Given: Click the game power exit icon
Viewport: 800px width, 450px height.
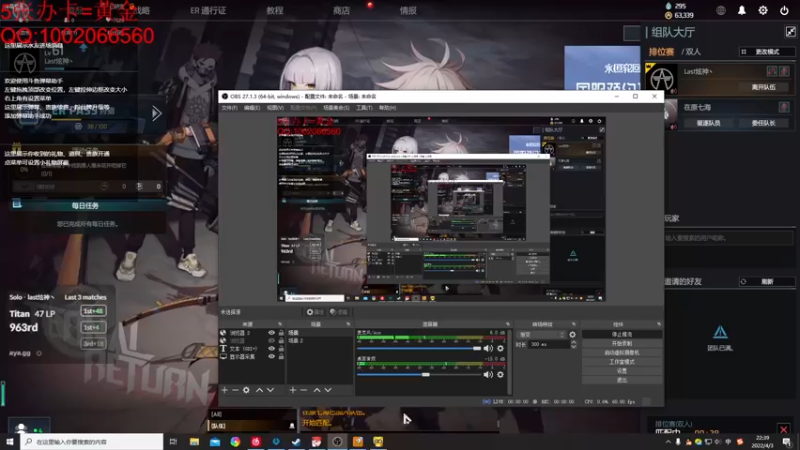Looking at the screenshot, I should pos(784,10).
